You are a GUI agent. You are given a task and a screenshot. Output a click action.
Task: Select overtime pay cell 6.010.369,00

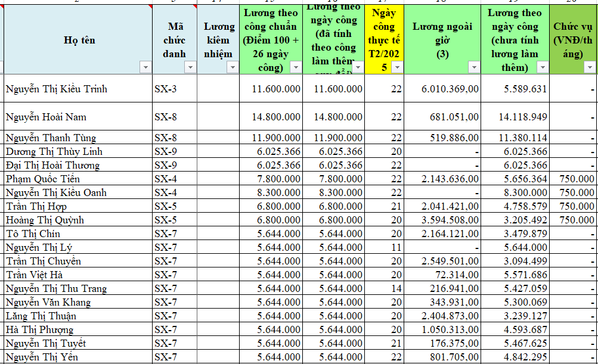[442, 89]
